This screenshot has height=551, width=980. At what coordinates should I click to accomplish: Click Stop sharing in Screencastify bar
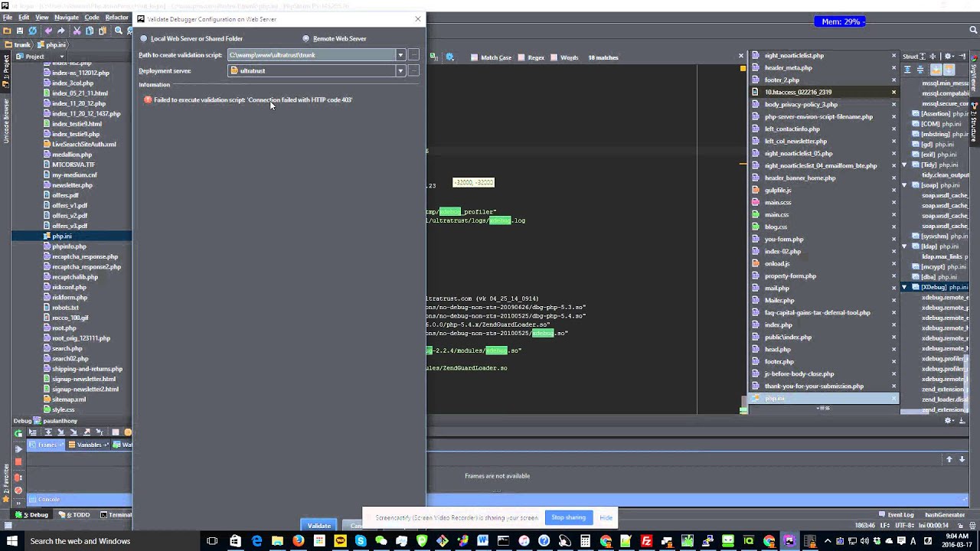568,517
